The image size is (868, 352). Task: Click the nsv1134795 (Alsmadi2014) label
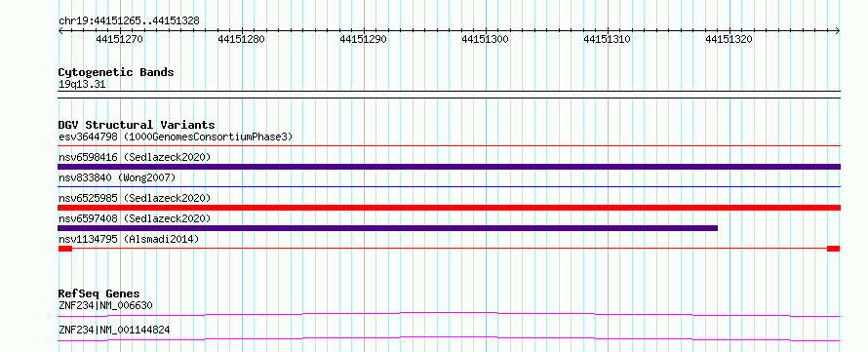point(129,239)
